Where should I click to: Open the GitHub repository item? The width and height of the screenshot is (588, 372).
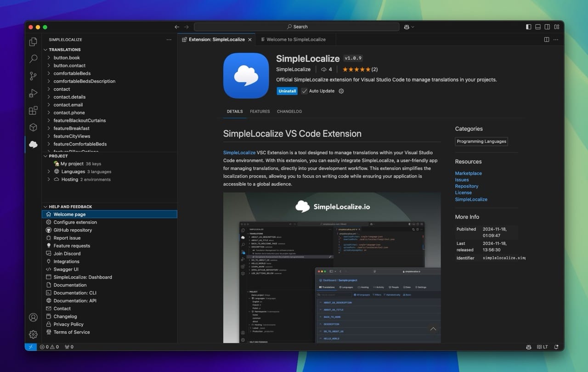109,230
